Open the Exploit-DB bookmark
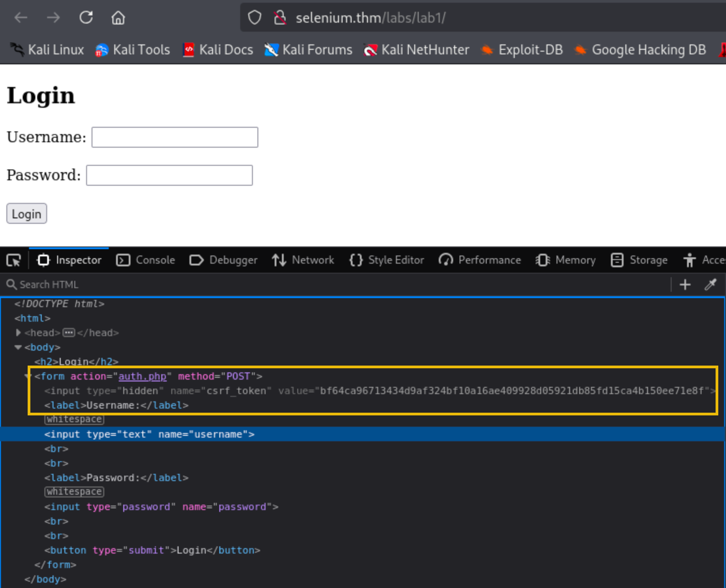 (x=522, y=50)
